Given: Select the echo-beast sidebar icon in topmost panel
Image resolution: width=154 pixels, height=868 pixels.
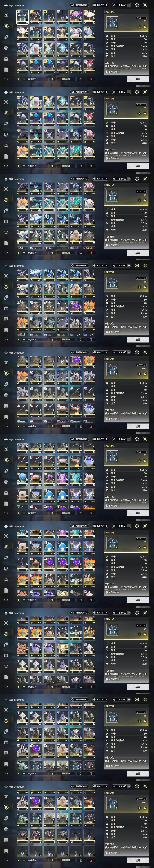Looking at the screenshot, I should [x=6, y=26].
